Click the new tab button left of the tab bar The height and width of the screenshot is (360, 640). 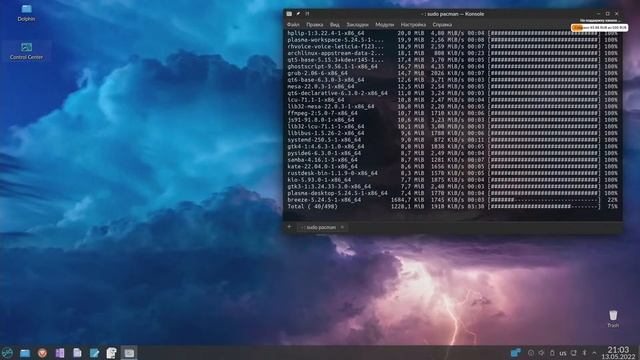(x=289, y=227)
